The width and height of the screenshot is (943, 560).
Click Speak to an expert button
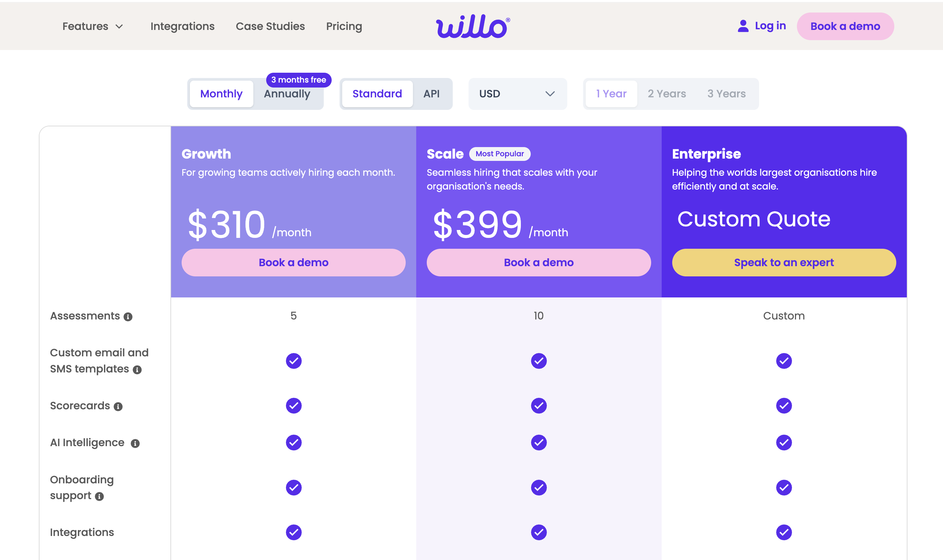coord(783,263)
